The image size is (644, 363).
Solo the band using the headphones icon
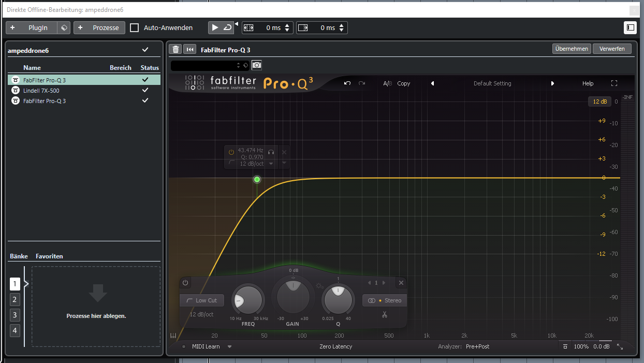271,152
